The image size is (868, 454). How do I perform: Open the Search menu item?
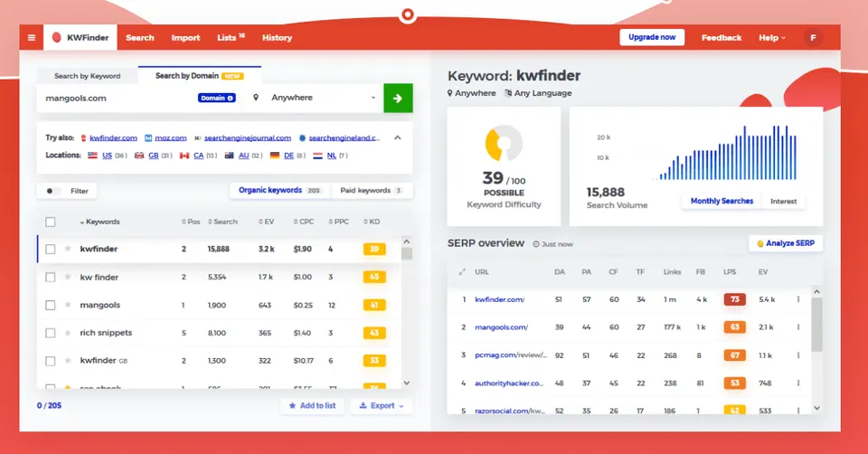point(139,38)
